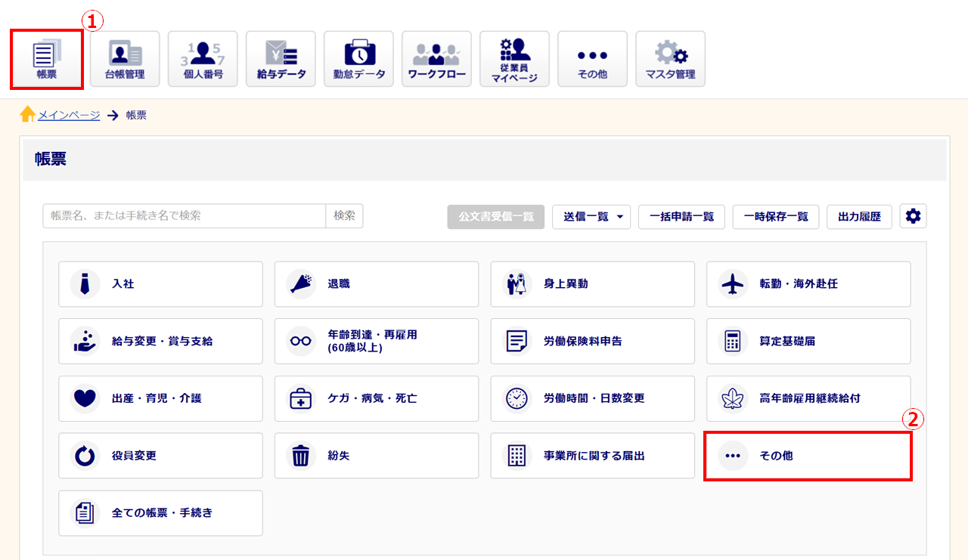The image size is (968, 560).
Task: Expand the 送信一覧 dropdown
Action: [591, 216]
